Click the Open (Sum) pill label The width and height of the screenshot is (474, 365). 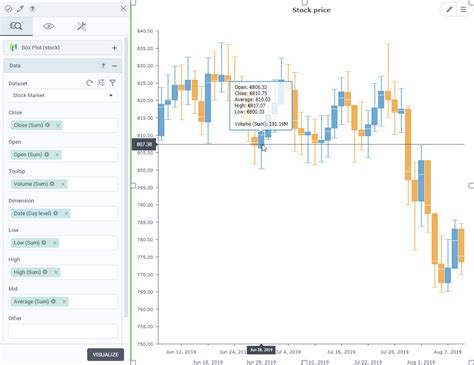[28, 154]
